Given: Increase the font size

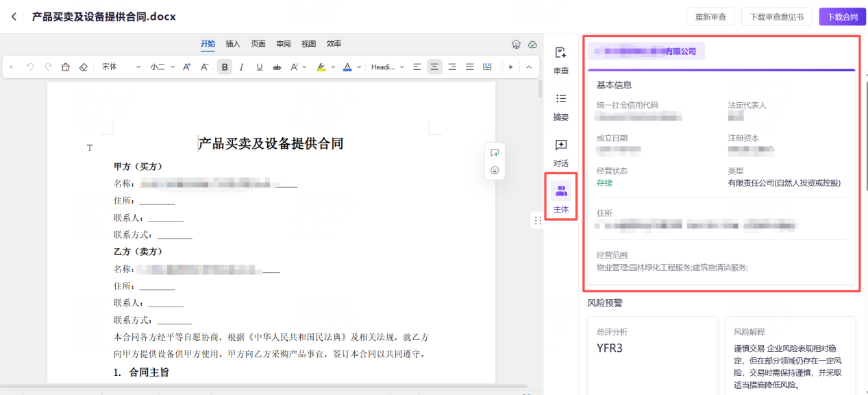Looking at the screenshot, I should pyautogui.click(x=186, y=67).
